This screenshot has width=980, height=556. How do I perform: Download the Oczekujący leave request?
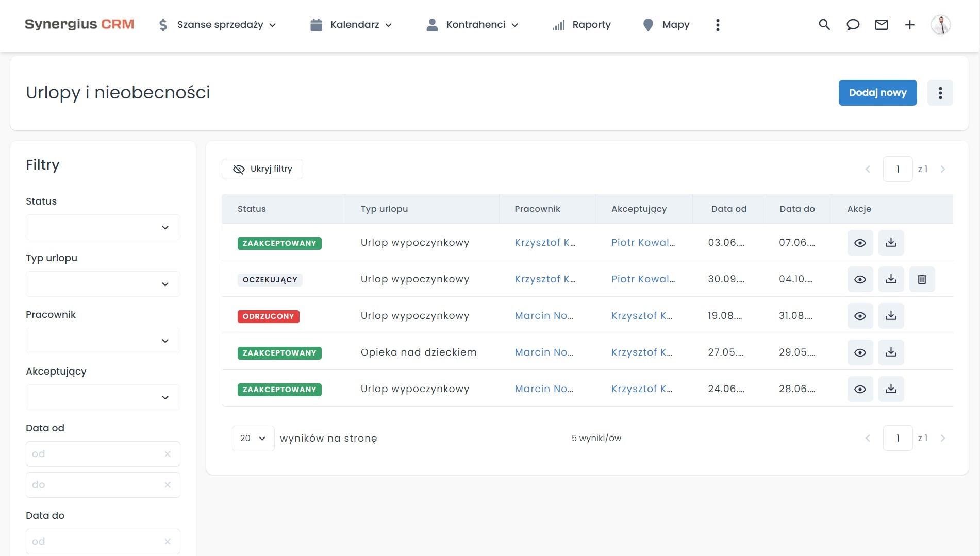[891, 279]
